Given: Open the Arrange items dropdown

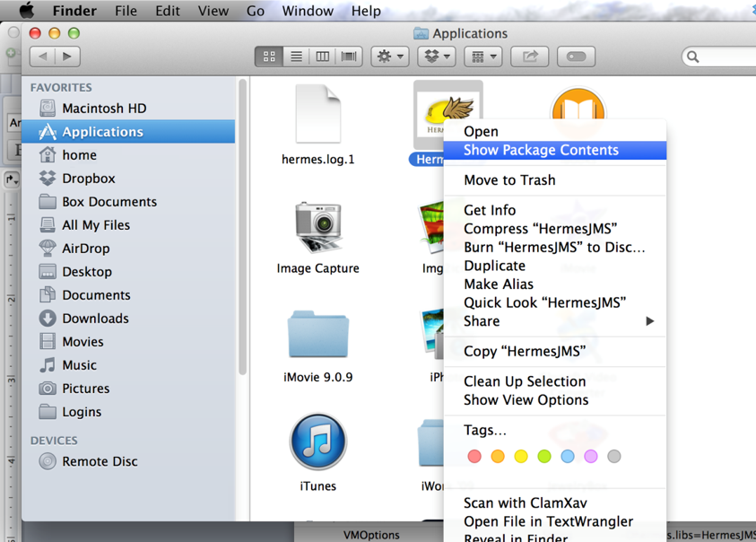Looking at the screenshot, I should click(x=484, y=57).
